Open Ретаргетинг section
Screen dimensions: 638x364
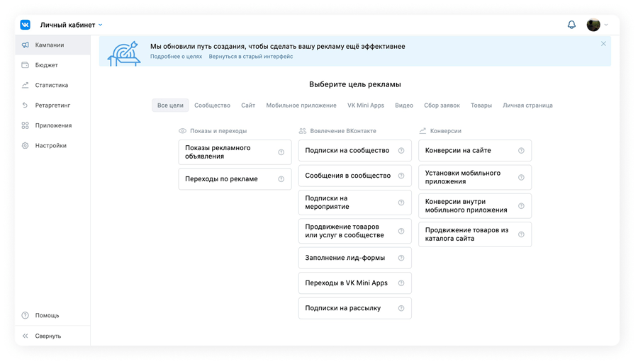point(52,106)
